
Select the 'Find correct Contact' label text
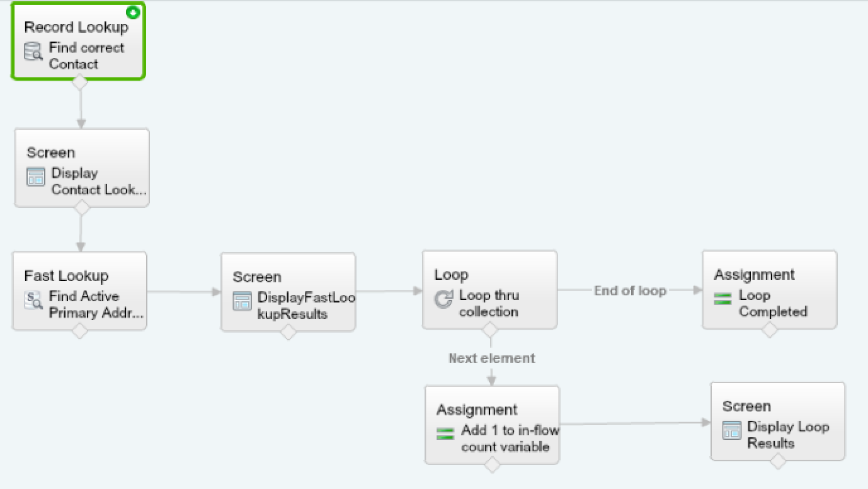86,55
